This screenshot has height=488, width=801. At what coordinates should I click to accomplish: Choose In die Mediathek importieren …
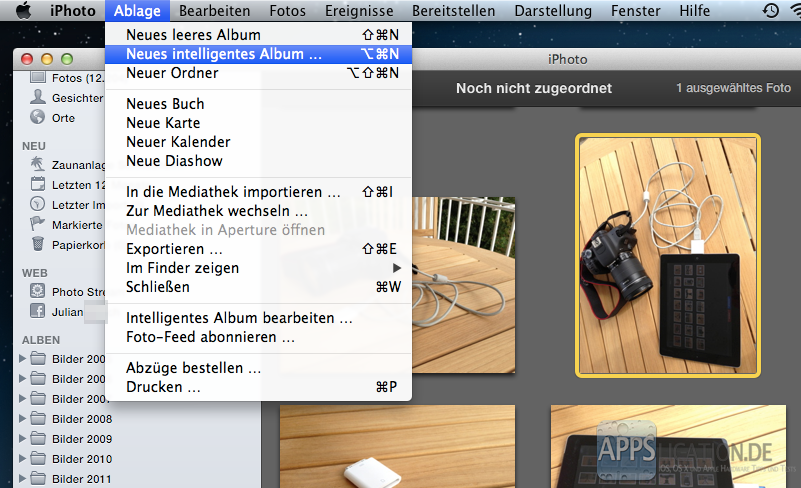pos(258,192)
